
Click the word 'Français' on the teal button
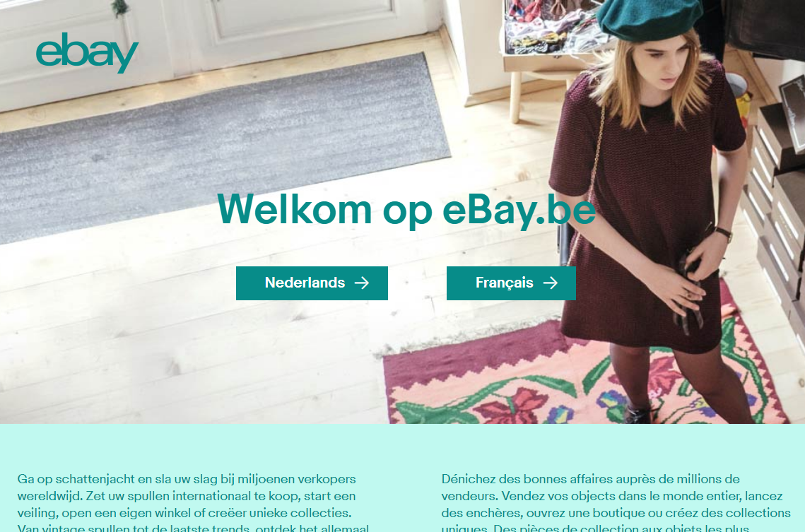tap(504, 283)
